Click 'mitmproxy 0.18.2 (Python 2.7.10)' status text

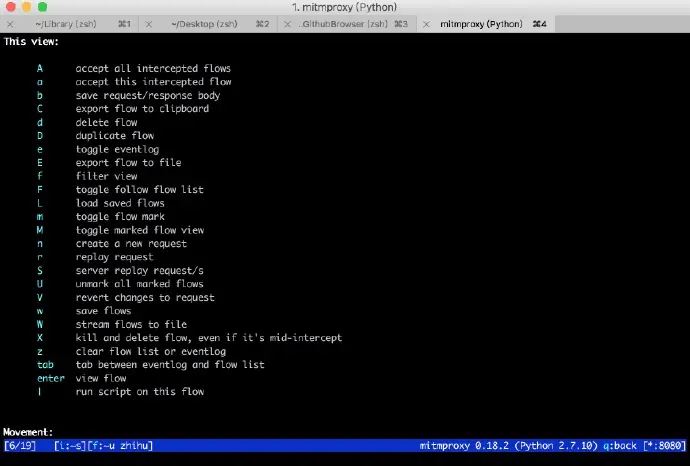508,446
